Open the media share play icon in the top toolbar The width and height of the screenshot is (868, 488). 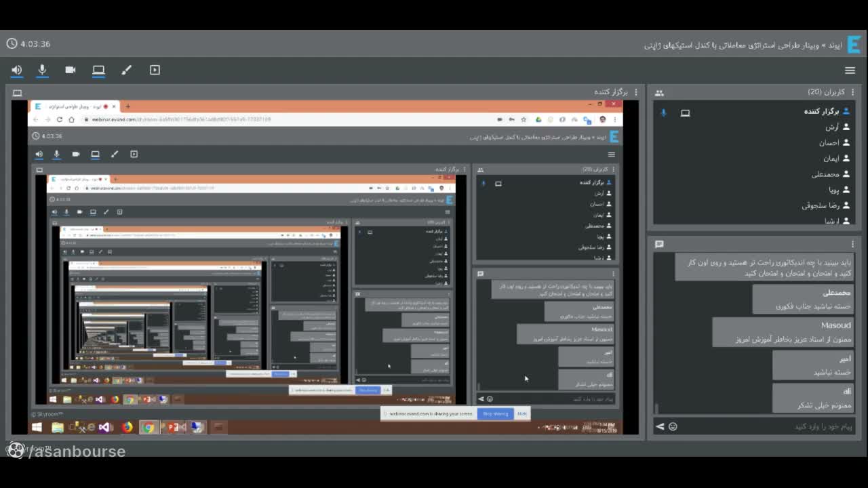155,70
